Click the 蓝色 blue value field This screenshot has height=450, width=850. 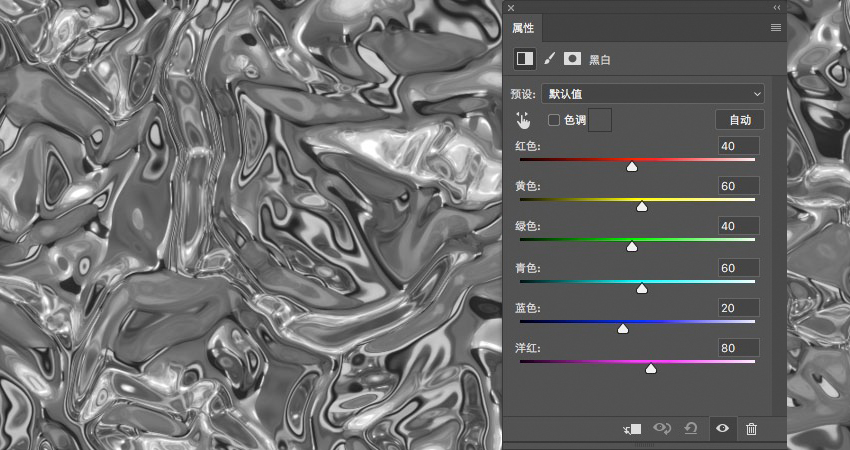739,308
